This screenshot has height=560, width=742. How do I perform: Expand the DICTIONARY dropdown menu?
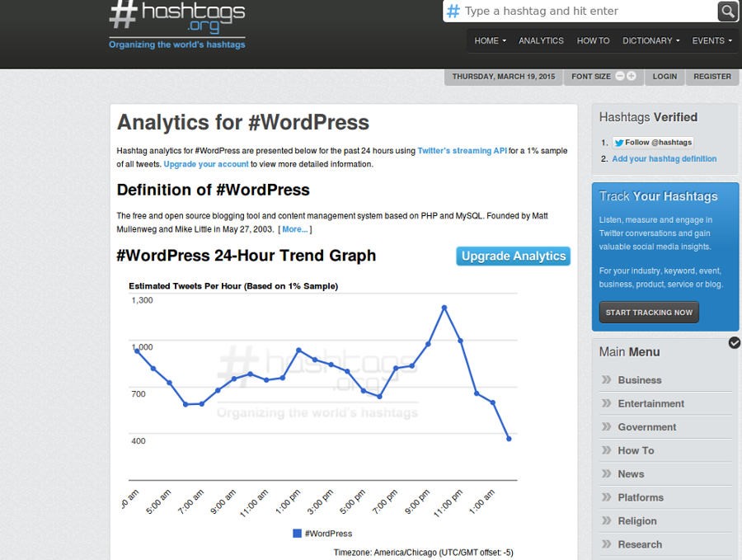[650, 40]
